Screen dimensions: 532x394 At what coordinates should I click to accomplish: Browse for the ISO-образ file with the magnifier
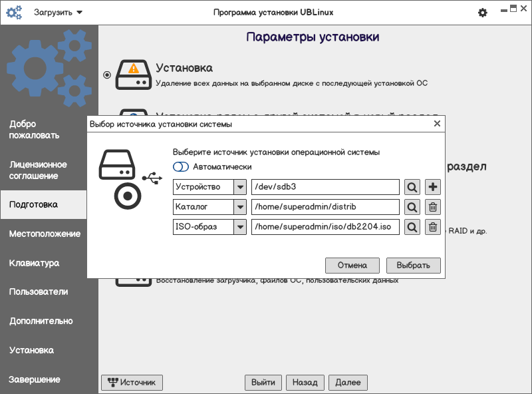412,227
